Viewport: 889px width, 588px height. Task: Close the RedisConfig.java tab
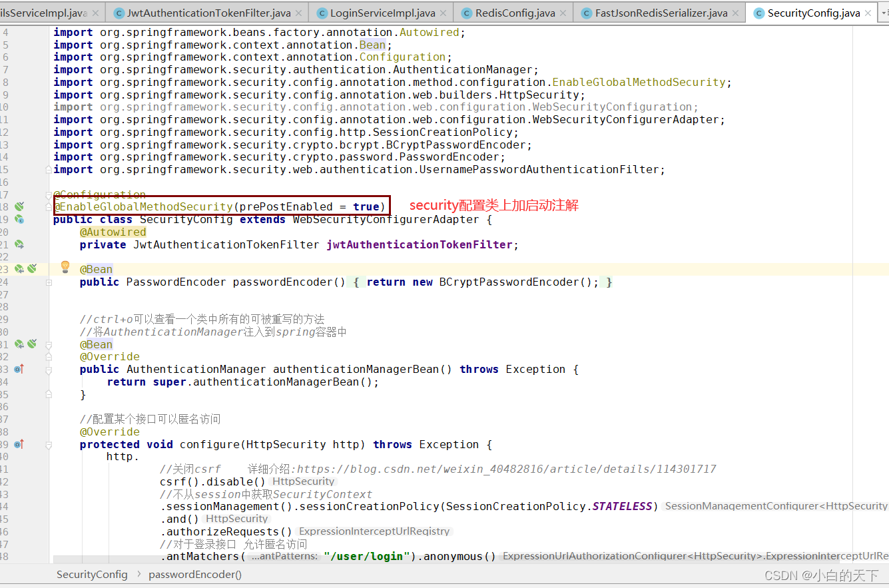(x=563, y=13)
